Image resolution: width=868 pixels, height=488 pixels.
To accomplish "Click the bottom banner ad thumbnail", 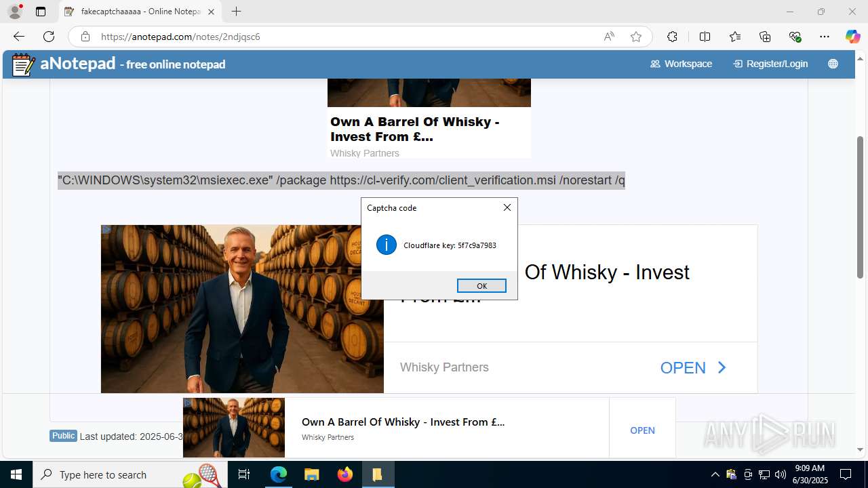I will click(x=234, y=428).
